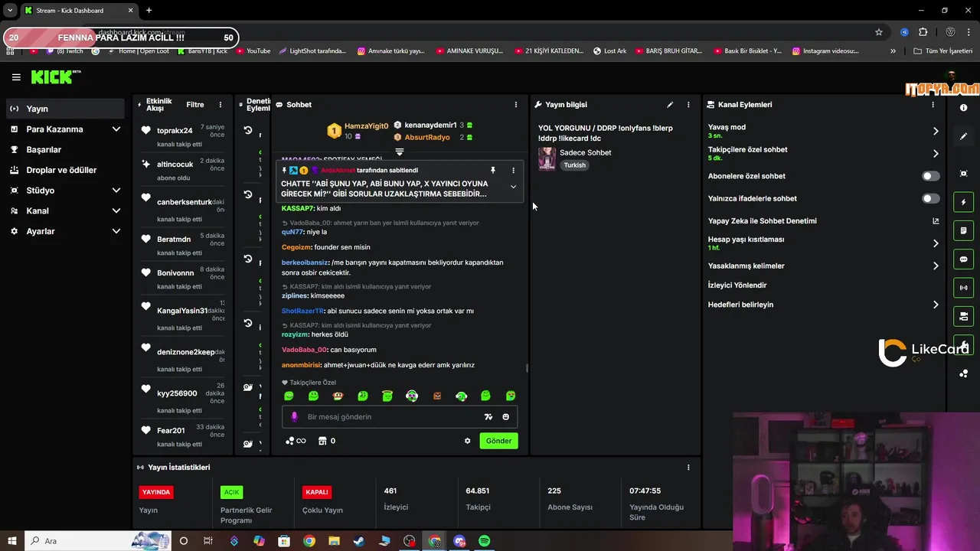Toggle the document panel in right toolbar

pos(964,230)
